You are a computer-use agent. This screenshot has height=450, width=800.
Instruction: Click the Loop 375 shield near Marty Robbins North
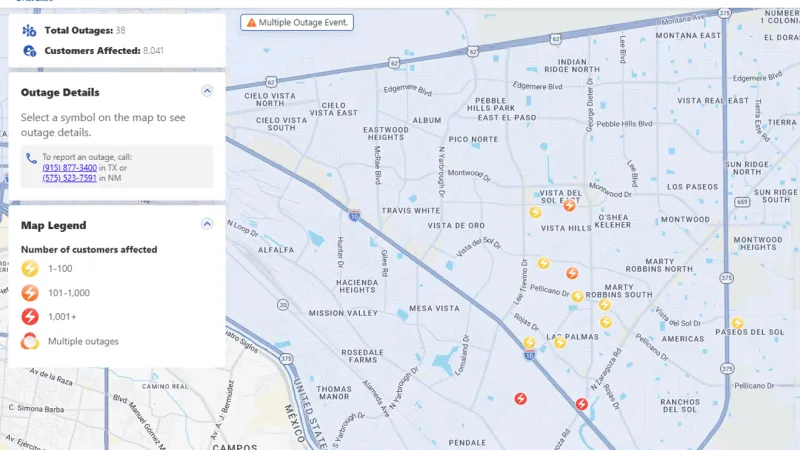(x=727, y=278)
